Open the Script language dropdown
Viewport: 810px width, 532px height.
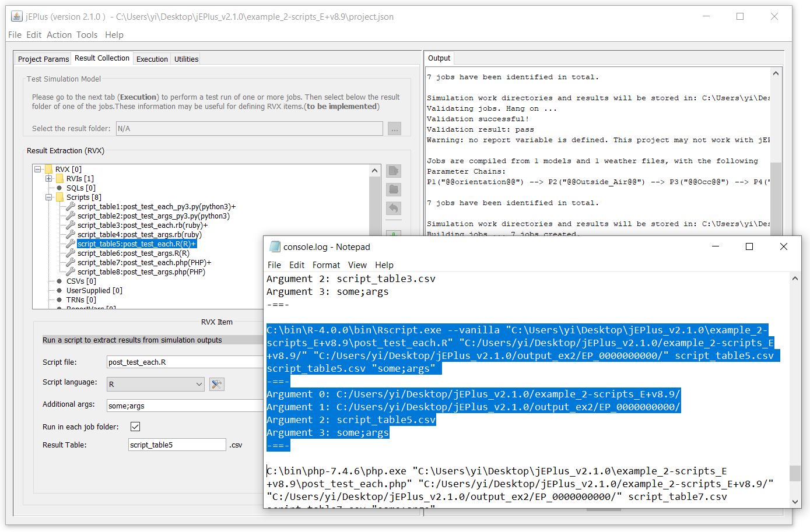[x=156, y=384]
